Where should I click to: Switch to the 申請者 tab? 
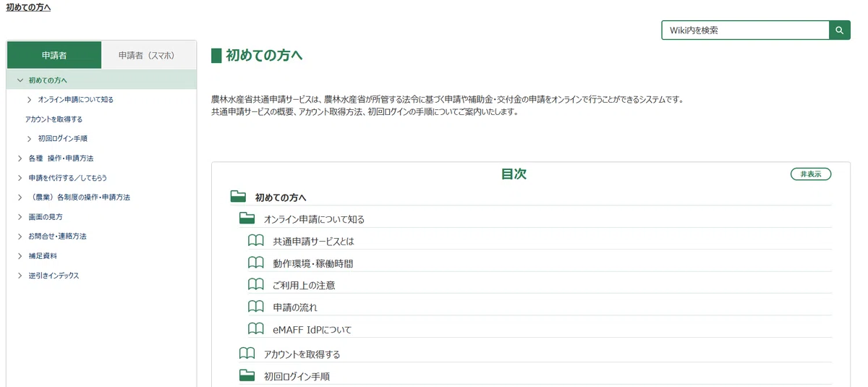point(54,55)
